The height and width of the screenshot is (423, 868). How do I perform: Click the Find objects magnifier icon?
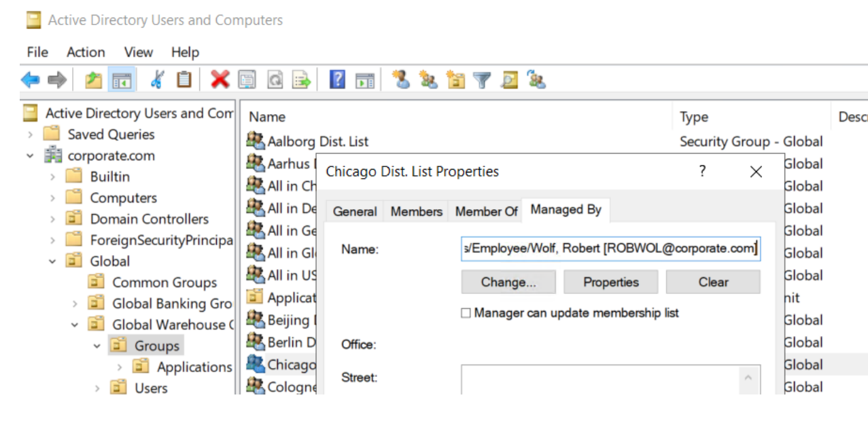click(x=509, y=80)
